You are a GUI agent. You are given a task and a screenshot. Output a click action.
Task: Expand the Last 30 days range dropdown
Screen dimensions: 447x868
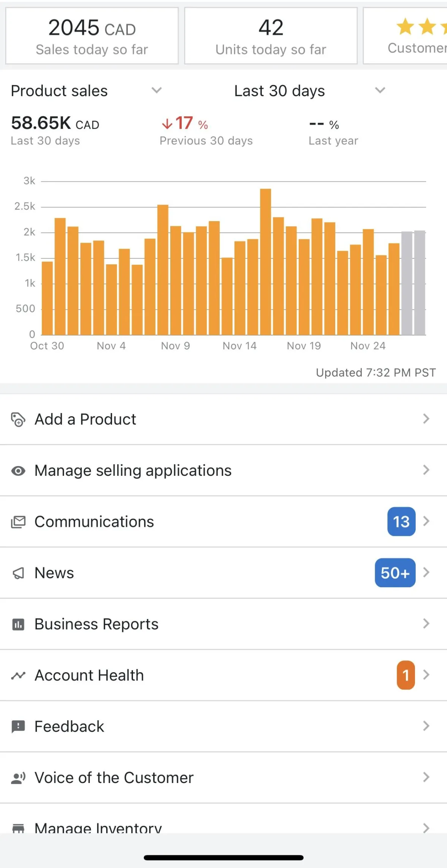click(x=380, y=91)
